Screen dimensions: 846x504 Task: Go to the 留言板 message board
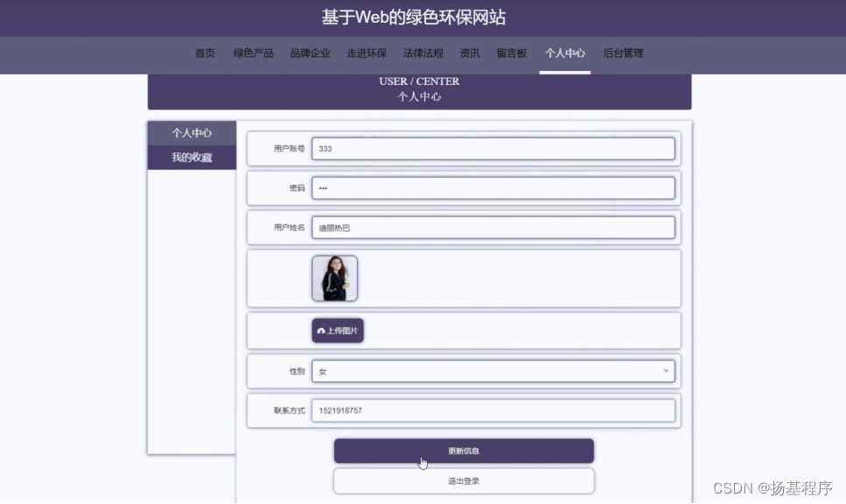pos(512,53)
